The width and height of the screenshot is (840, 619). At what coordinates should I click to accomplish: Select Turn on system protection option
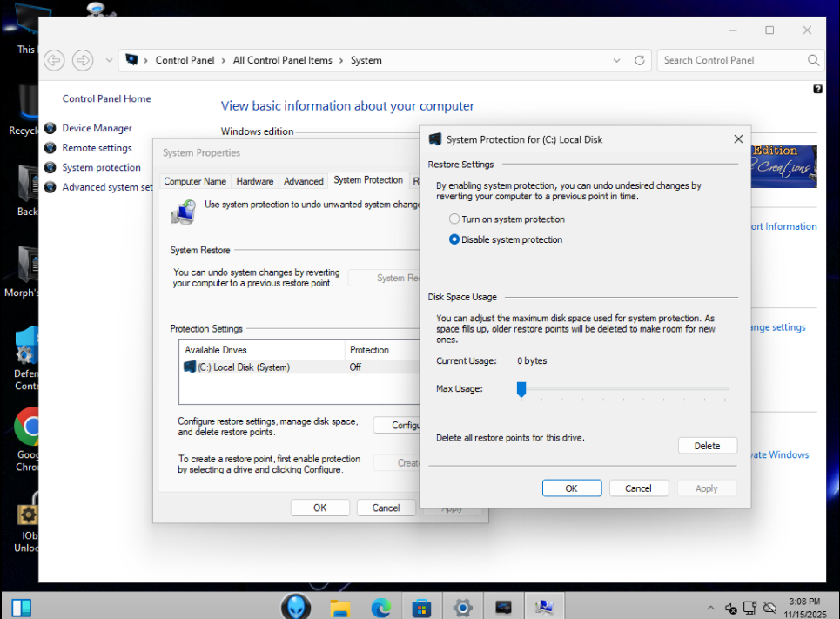click(x=454, y=219)
